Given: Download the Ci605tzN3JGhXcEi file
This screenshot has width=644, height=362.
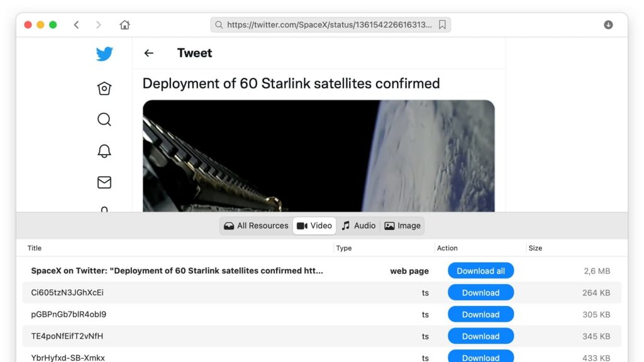Looking at the screenshot, I should (480, 293).
